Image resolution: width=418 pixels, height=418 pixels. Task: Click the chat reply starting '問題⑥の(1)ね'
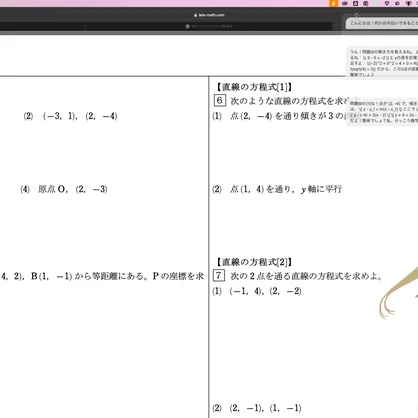pyautogui.click(x=382, y=112)
